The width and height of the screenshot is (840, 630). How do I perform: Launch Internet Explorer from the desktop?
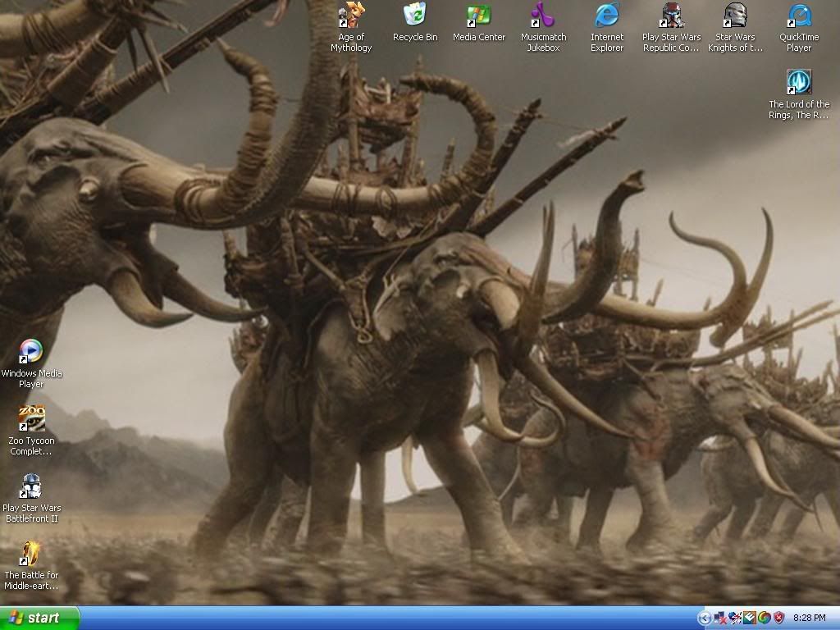(607, 28)
